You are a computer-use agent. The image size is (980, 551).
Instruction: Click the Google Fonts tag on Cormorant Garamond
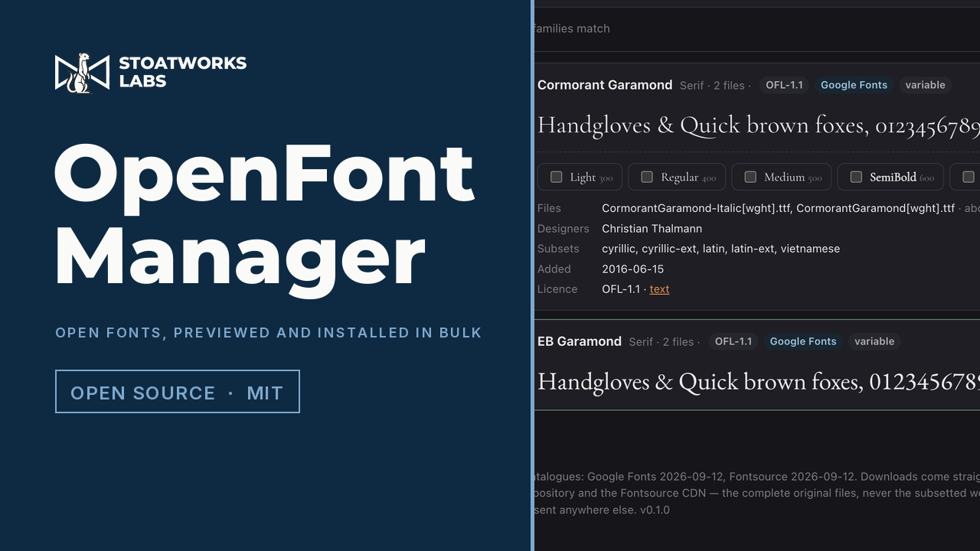pyautogui.click(x=854, y=85)
